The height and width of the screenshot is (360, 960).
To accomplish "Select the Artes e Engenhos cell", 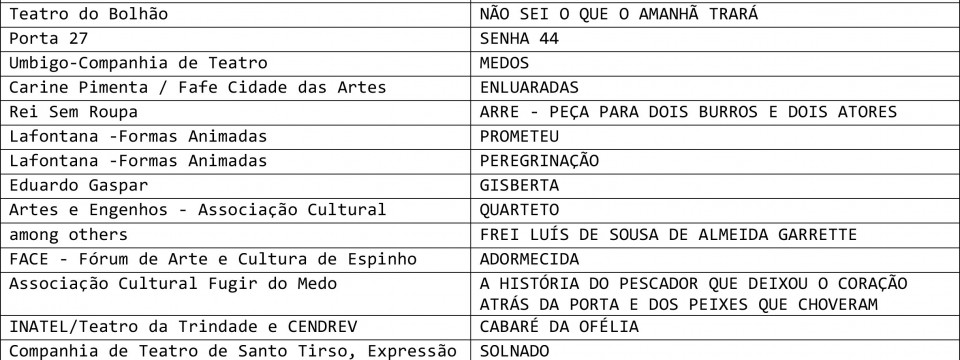I will (235, 210).
